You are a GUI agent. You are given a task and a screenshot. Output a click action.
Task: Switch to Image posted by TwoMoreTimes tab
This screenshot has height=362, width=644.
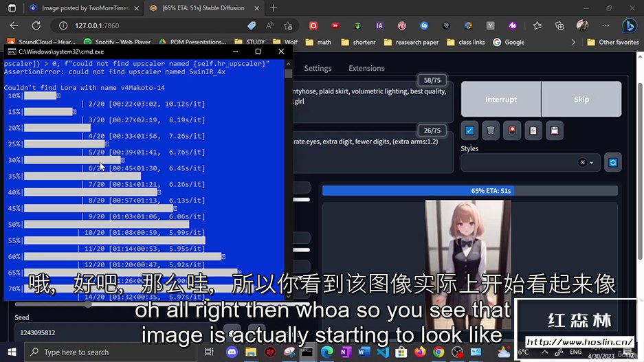coord(85,8)
